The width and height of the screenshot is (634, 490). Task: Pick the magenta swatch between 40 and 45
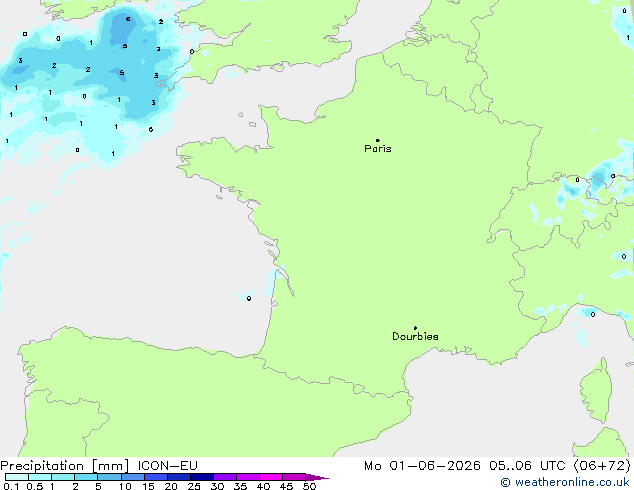[x=271, y=477]
